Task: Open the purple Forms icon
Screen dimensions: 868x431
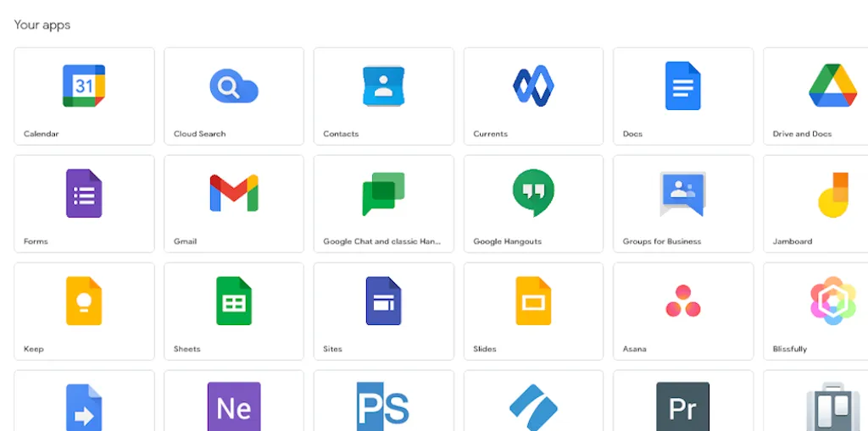Action: (84, 193)
